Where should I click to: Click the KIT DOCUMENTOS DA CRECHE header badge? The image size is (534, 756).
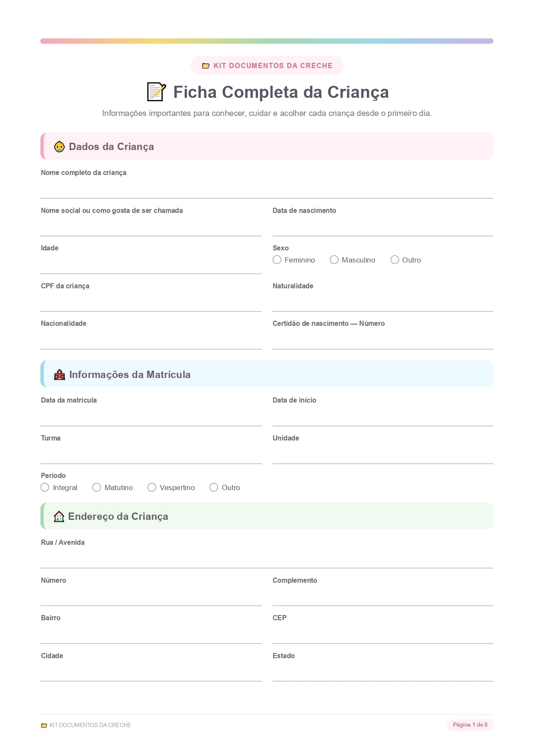click(x=267, y=66)
